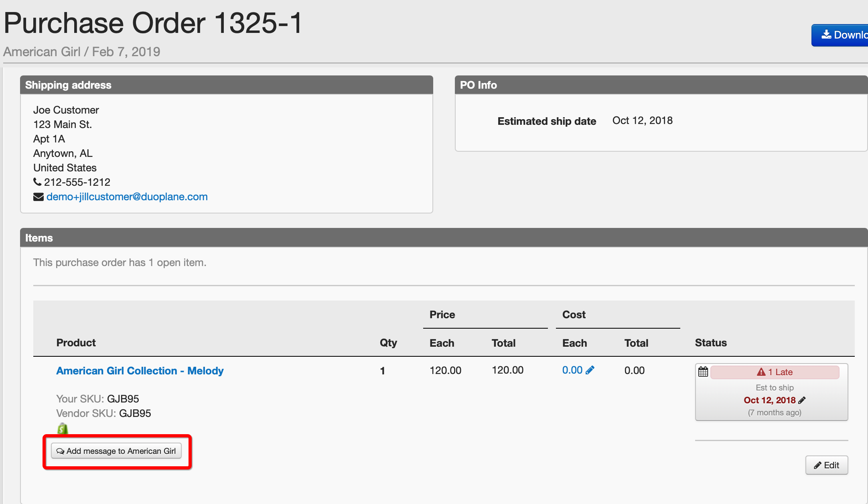Open American Girl Collection - Melody product link

140,370
